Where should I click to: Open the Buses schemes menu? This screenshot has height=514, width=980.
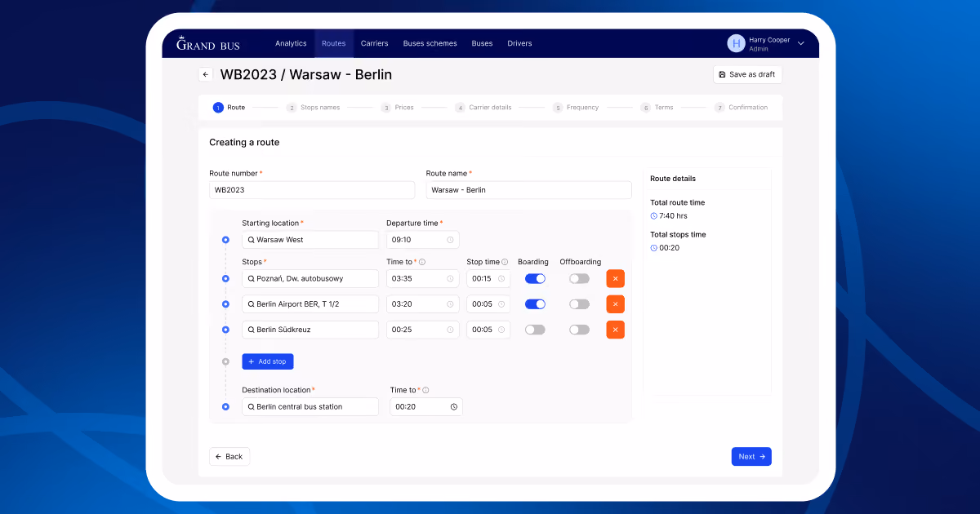coord(430,43)
